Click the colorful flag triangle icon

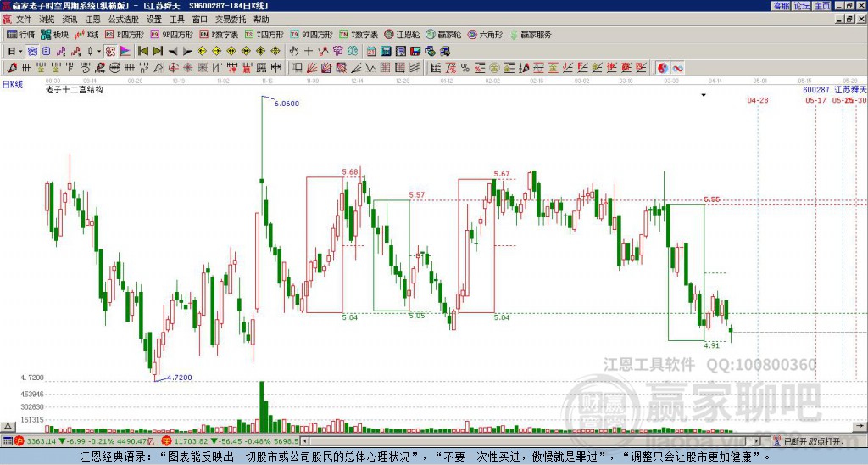[125, 51]
